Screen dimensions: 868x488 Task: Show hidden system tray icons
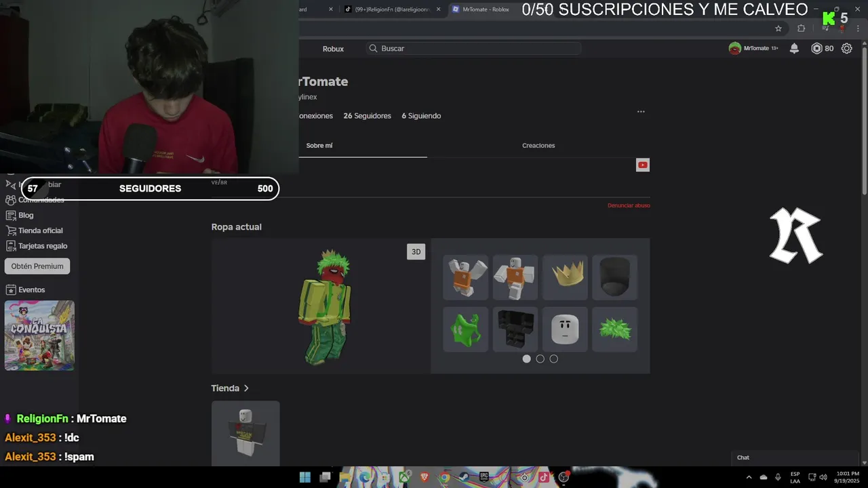[x=749, y=477]
